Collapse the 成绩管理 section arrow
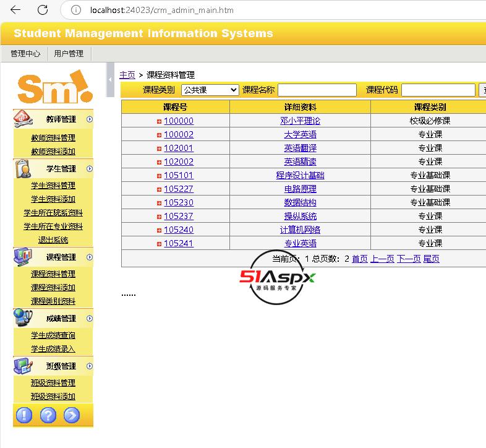Image resolution: width=486 pixels, height=448 pixels. pyautogui.click(x=90, y=318)
